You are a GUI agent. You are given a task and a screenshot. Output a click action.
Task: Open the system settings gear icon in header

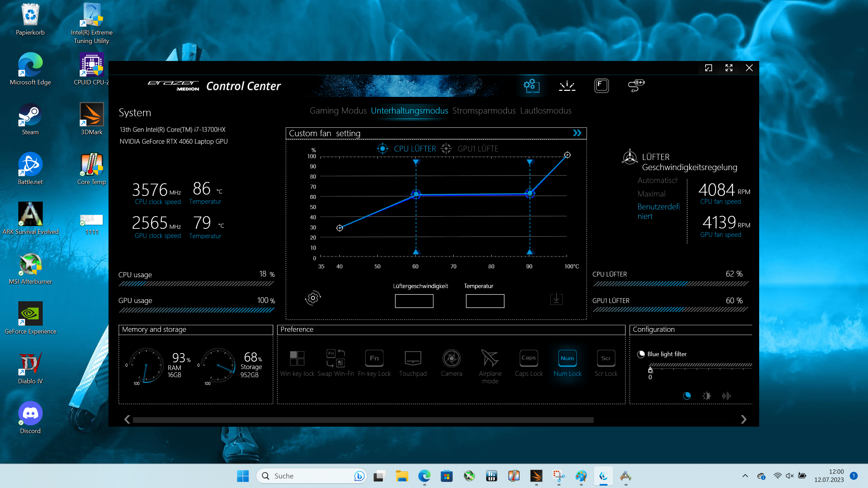pyautogui.click(x=531, y=85)
